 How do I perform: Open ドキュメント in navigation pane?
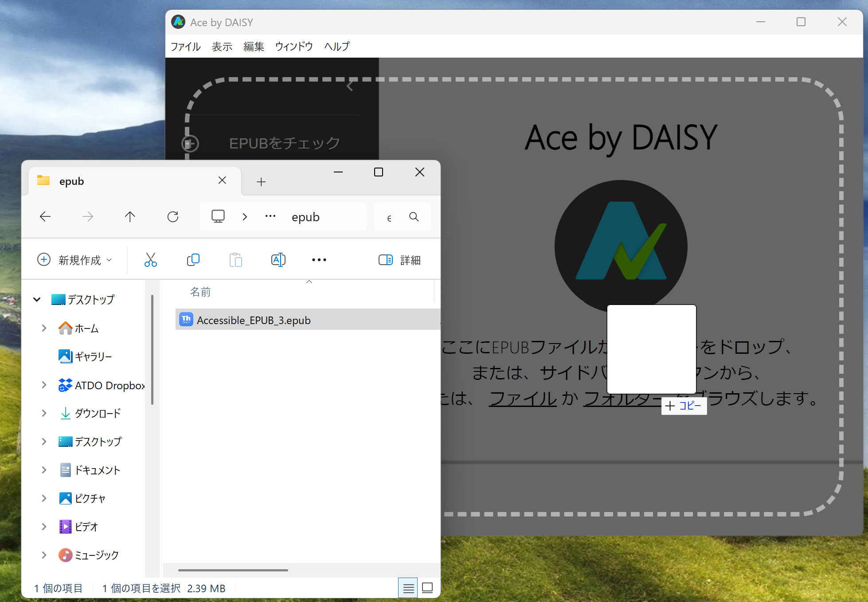tap(90, 470)
